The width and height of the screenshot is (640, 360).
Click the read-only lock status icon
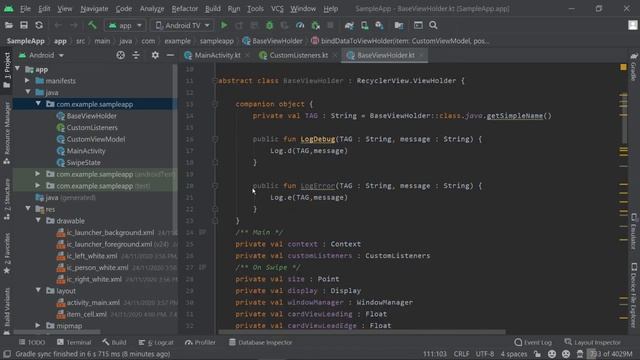pos(537,354)
